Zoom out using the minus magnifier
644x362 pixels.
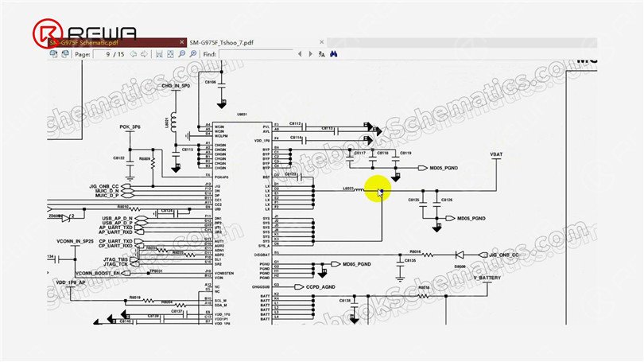[182, 54]
